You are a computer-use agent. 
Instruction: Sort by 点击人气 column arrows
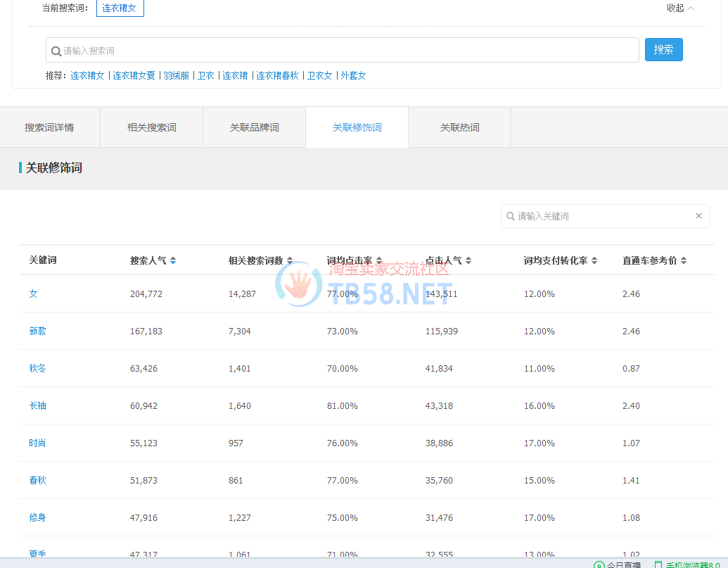tap(468, 260)
